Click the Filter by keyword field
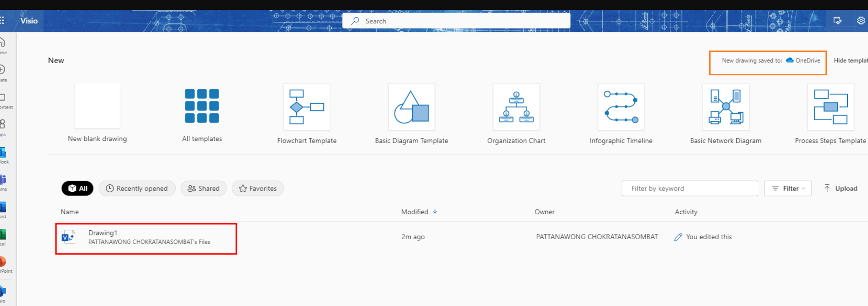Screen dimensions: 868x306 [x=690, y=189]
